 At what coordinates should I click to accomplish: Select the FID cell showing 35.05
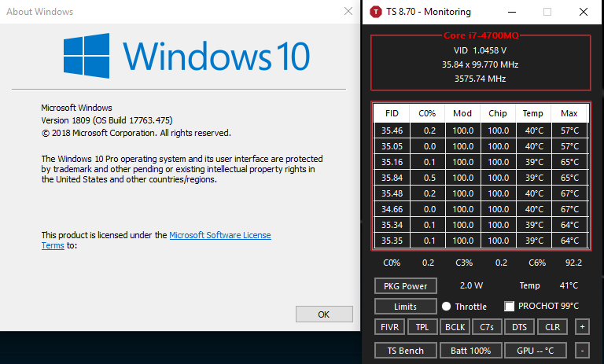coord(392,146)
